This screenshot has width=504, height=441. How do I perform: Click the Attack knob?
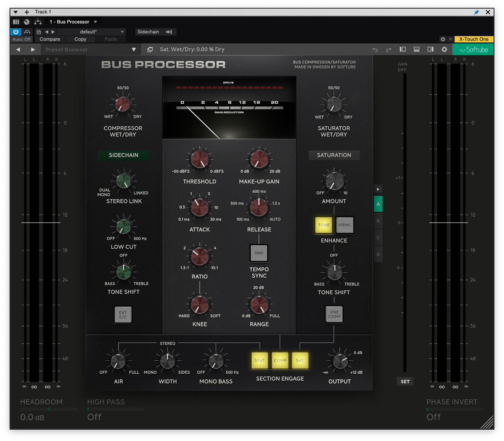click(200, 207)
